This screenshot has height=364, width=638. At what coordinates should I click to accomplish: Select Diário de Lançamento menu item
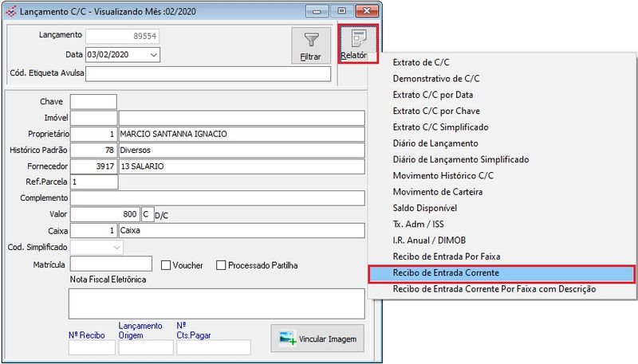point(435,143)
